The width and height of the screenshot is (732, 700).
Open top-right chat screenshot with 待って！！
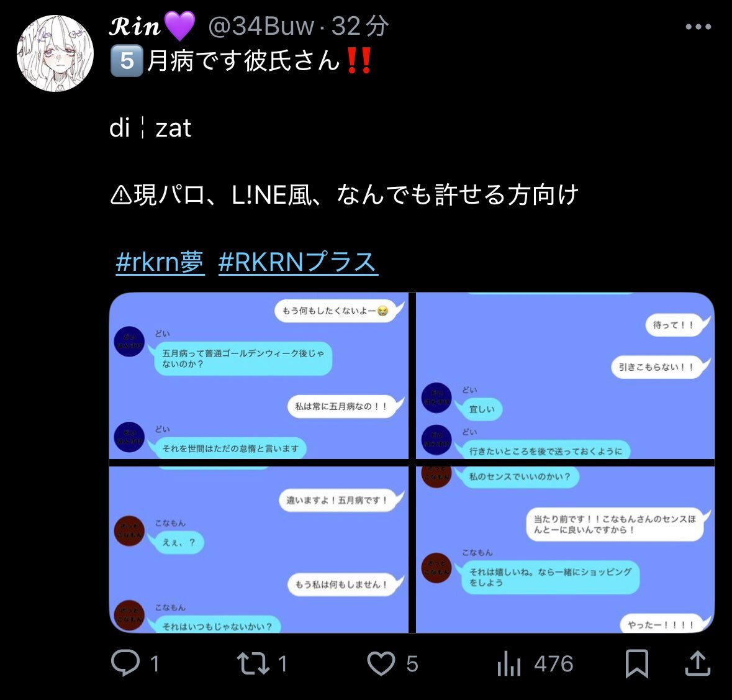[x=565, y=375]
